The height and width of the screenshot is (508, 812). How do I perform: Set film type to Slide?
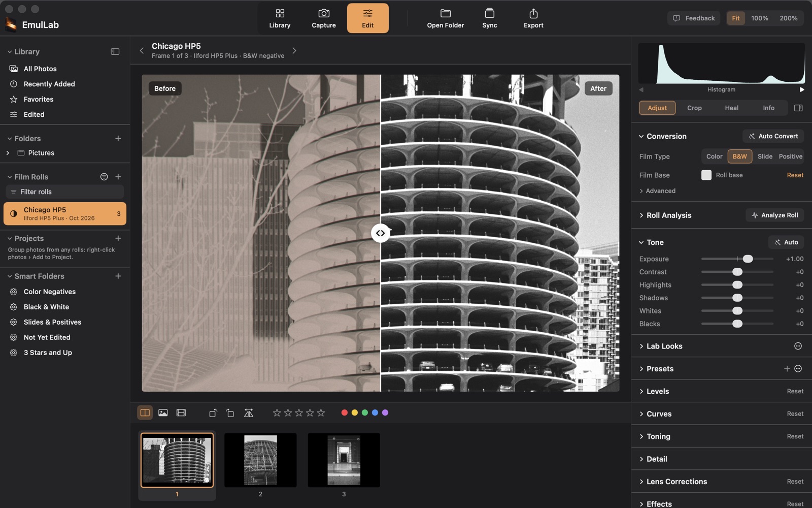765,156
